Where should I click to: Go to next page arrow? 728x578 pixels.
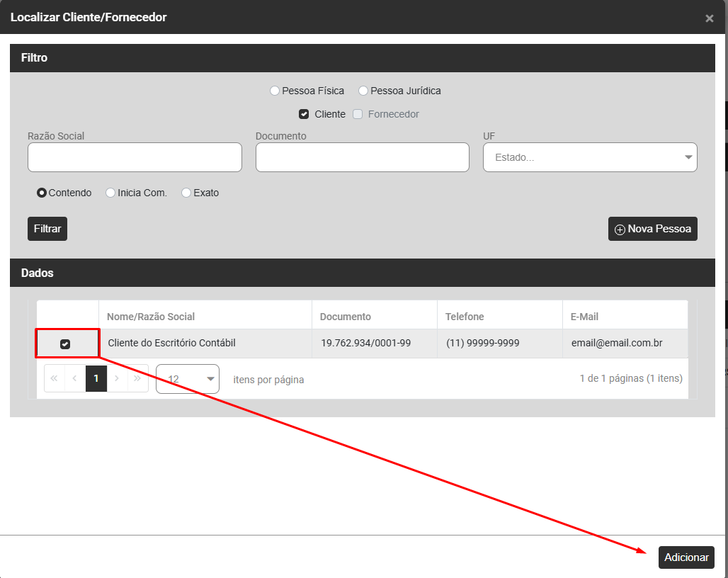[117, 379]
